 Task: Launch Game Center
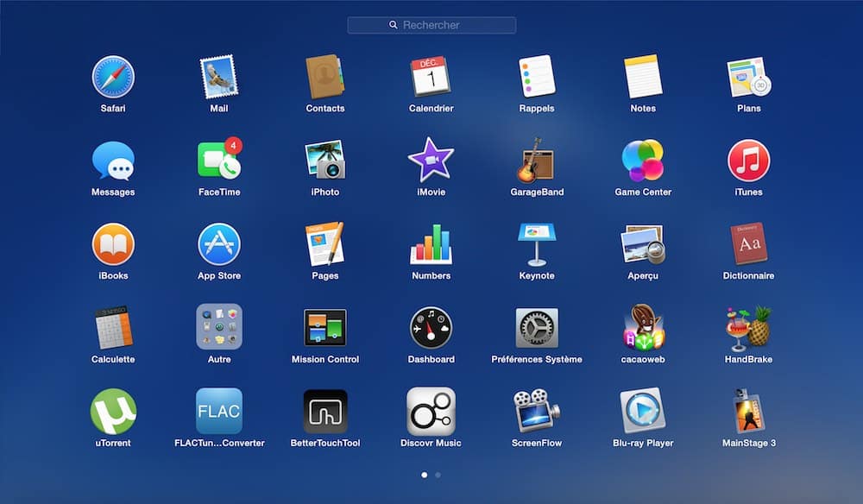643,161
